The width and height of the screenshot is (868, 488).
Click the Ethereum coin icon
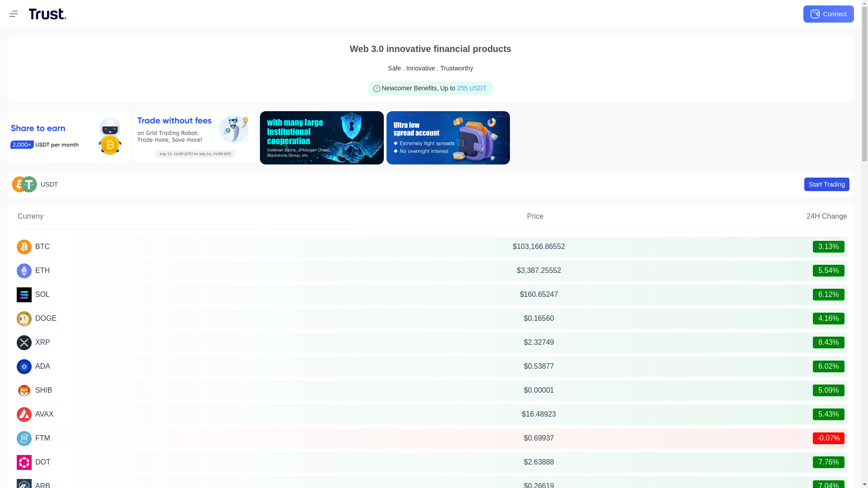[24, 271]
